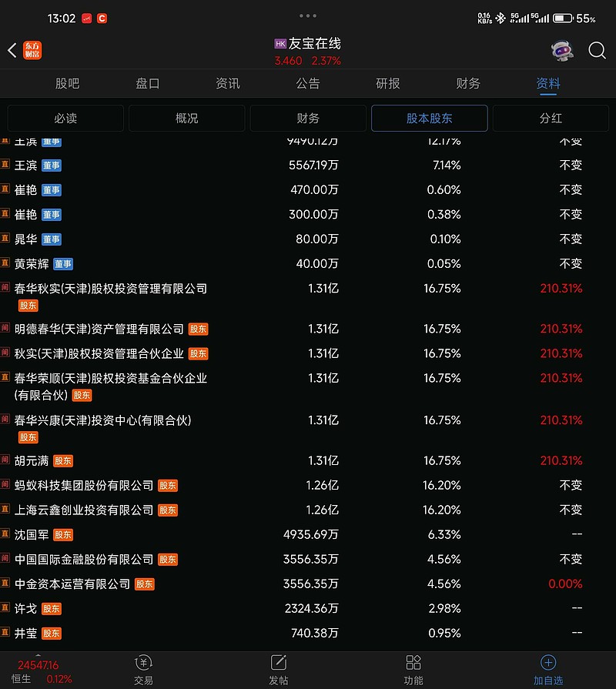616x689 pixels.
Task: Tap 股东 badge beside 中金资本运营有限公司
Action: pyautogui.click(x=144, y=584)
